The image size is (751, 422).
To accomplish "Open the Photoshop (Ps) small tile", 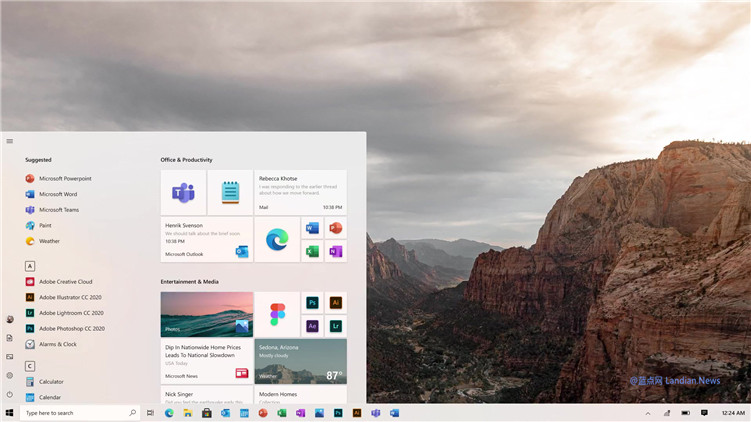I will 312,303.
